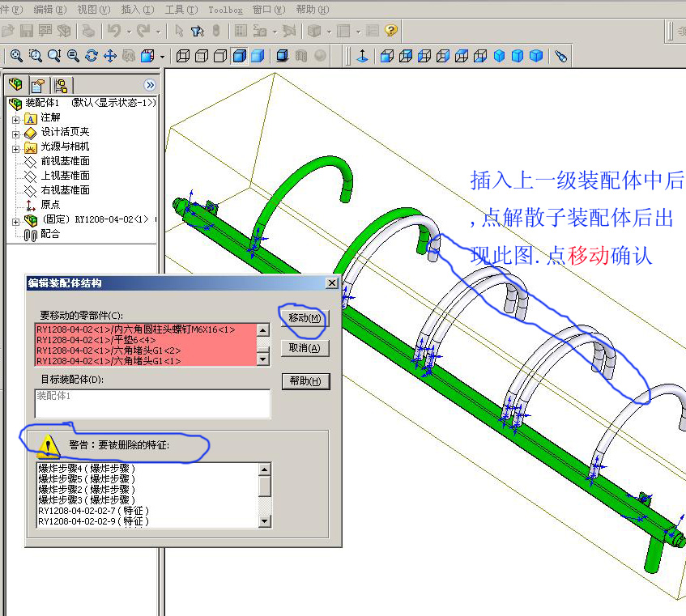Viewport: 686px width, 616px height.
Task: Expand the 注解 tree node
Action: pos(15,120)
